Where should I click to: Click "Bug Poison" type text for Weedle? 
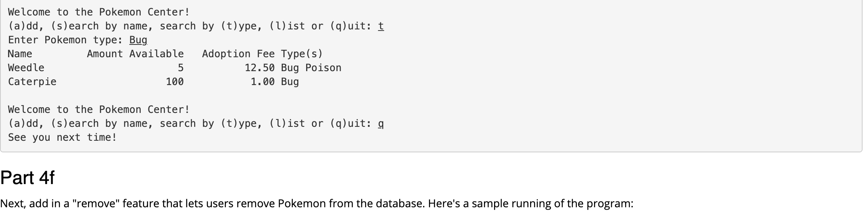click(x=311, y=68)
